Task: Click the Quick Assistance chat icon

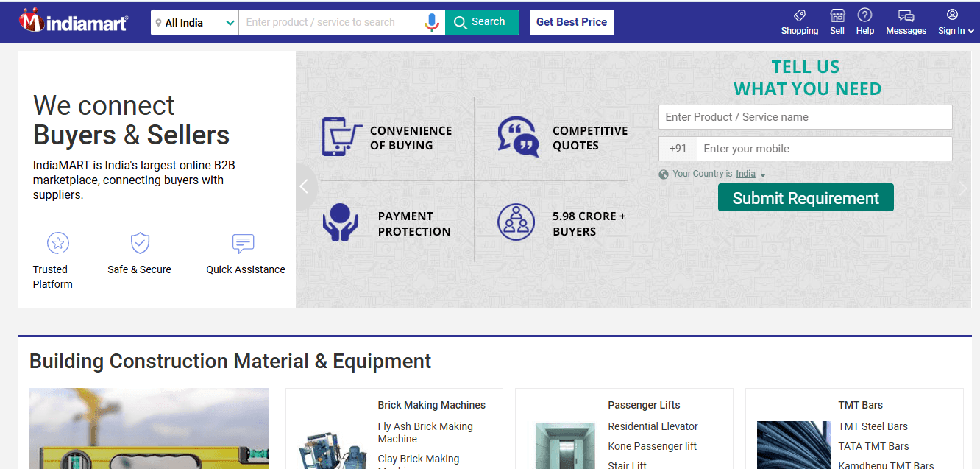Action: (x=243, y=243)
